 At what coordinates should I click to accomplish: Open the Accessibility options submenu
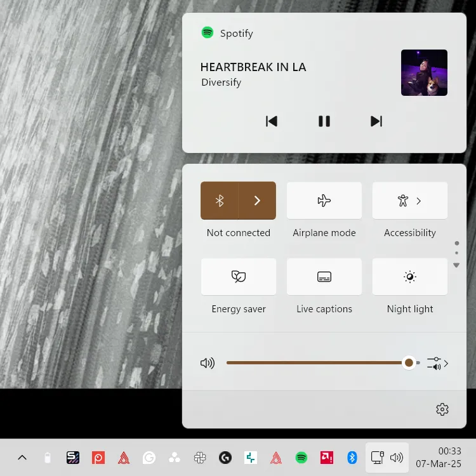(x=409, y=201)
